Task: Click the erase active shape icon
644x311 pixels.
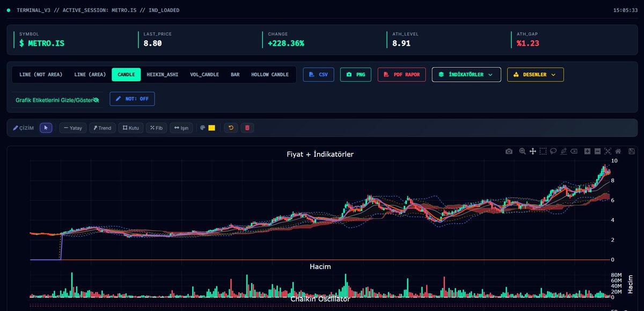Action: click(574, 151)
